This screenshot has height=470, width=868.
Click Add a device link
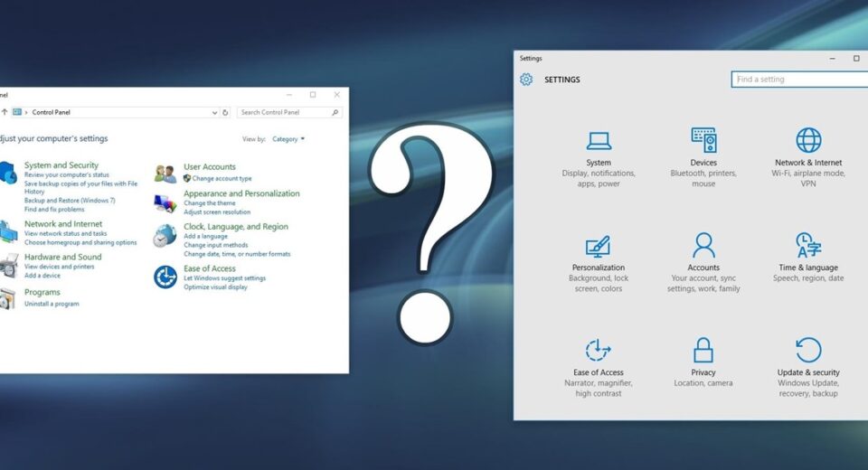42,276
